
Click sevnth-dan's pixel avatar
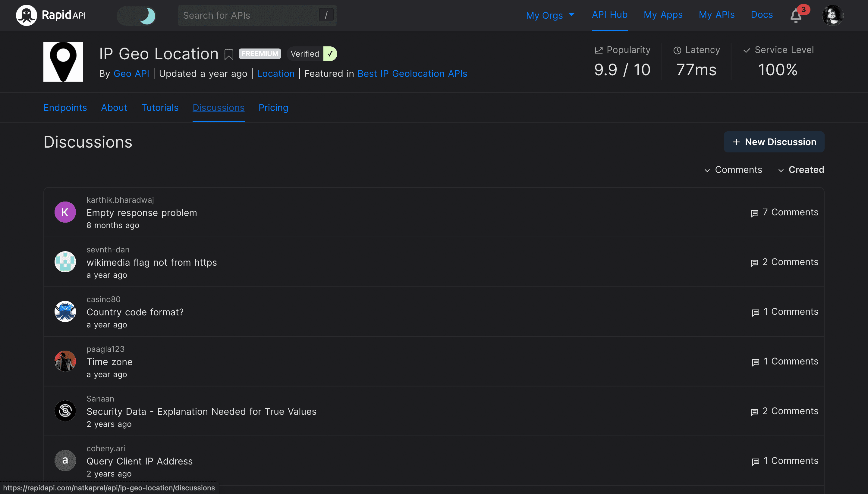coord(65,261)
